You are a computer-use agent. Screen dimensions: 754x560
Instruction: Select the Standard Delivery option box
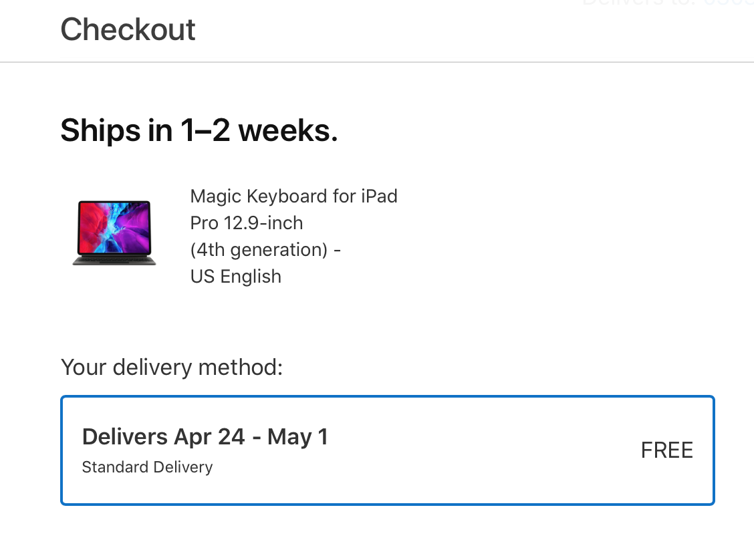pos(388,450)
